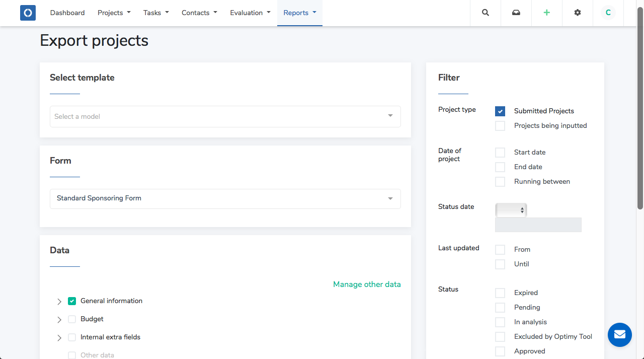Tick the Budget data checkbox
Screen dimensions: 644x359
[72, 319]
